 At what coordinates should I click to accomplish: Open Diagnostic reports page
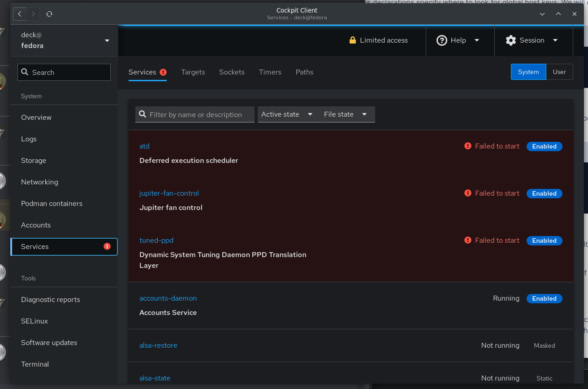[x=64, y=300]
